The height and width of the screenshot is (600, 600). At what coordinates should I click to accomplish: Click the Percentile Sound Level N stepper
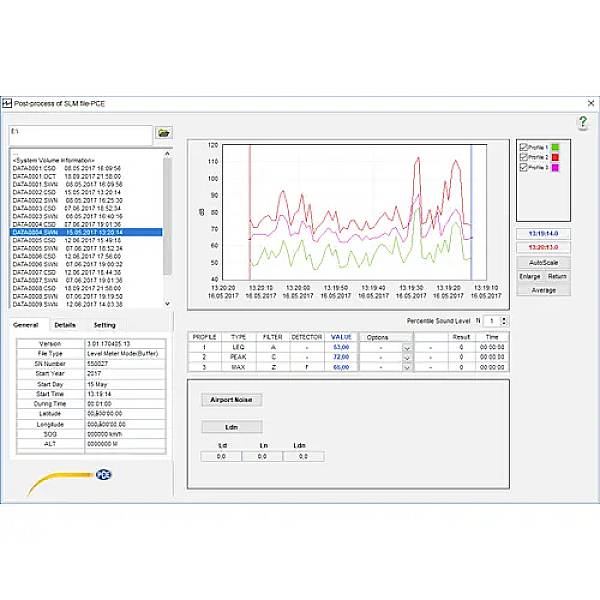coord(503,320)
